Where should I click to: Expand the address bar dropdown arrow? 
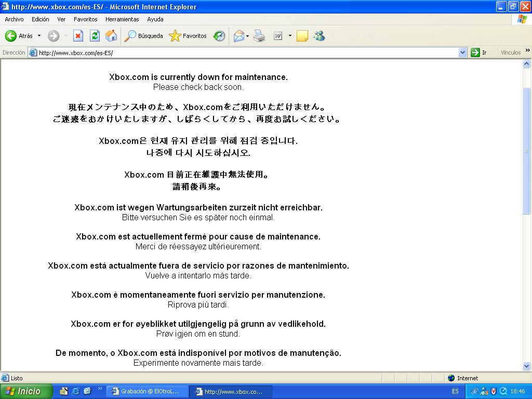pos(462,52)
